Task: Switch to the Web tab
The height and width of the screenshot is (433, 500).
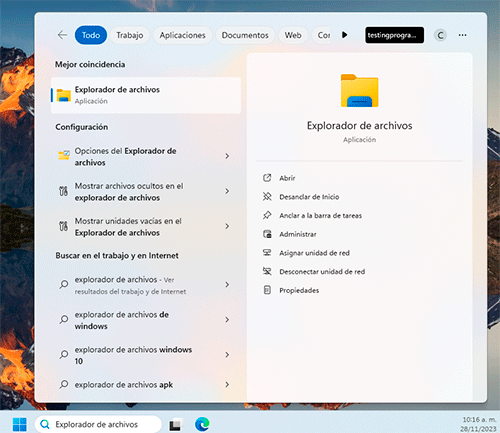Action: tap(293, 35)
